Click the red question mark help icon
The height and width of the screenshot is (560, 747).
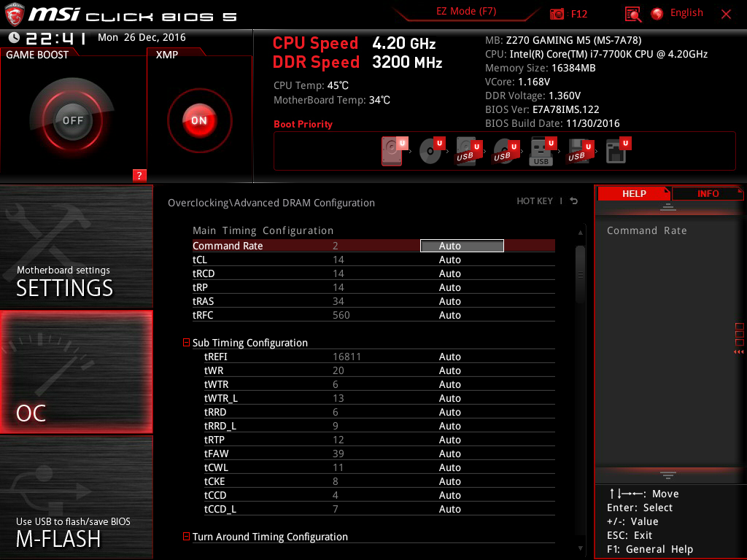(139, 175)
